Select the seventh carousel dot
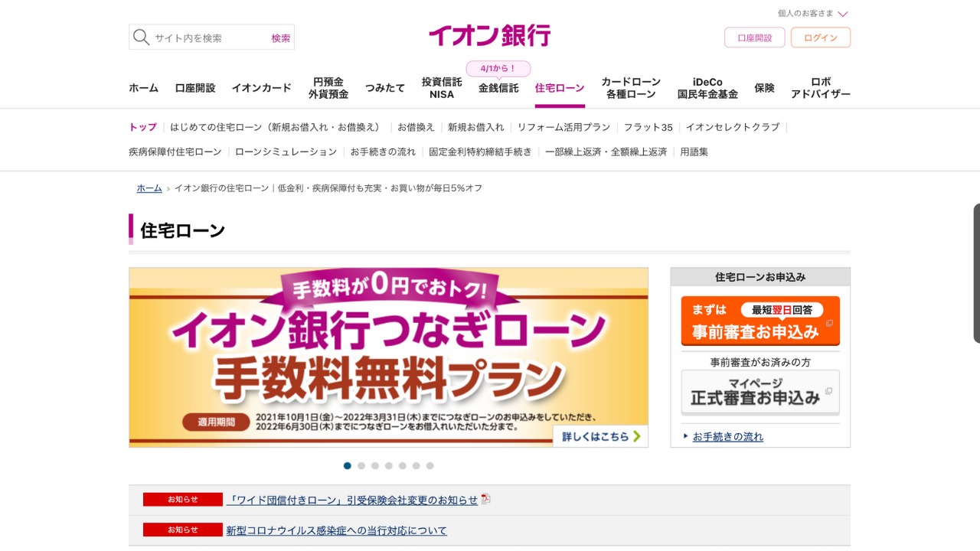Screen dimensions: 980x551 (430, 465)
